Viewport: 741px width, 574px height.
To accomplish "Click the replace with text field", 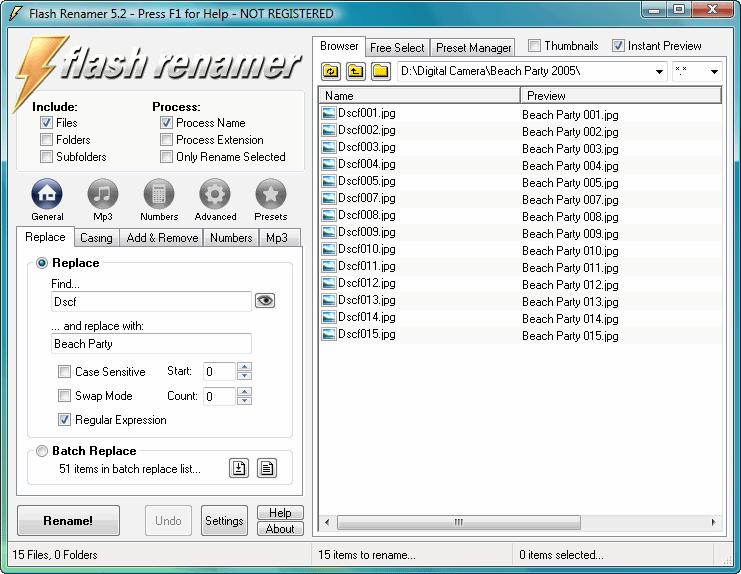I will point(151,343).
